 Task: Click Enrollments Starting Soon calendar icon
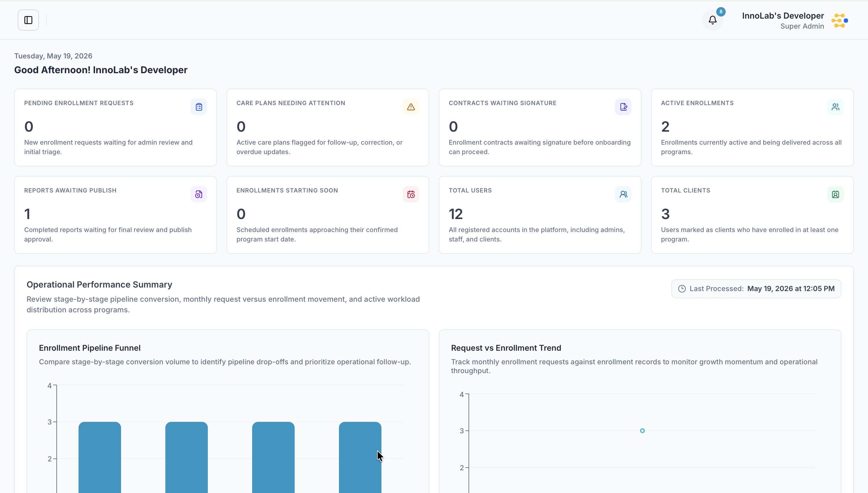411,194
